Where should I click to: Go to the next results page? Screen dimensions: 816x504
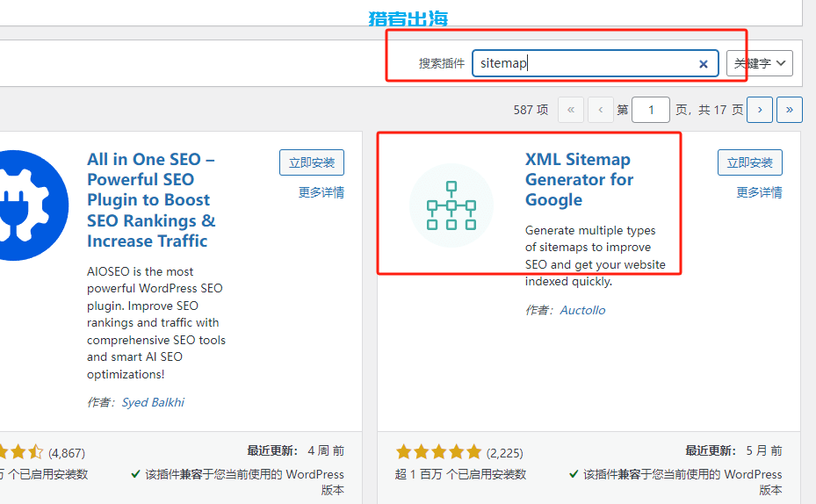[x=760, y=110]
